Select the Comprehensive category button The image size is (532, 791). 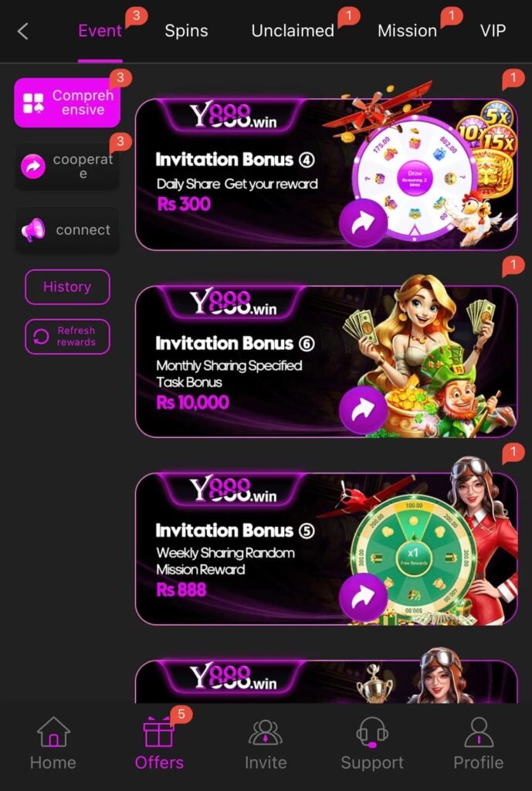pos(67,103)
